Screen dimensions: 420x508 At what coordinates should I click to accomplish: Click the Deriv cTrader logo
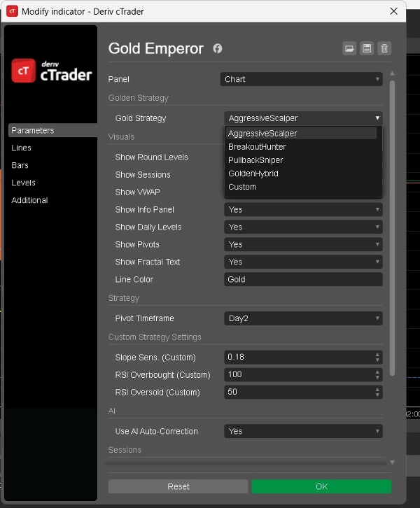(x=52, y=71)
